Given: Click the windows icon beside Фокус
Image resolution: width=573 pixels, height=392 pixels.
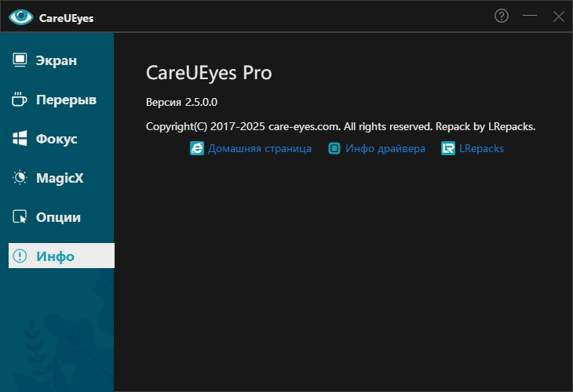Looking at the screenshot, I should [20, 139].
